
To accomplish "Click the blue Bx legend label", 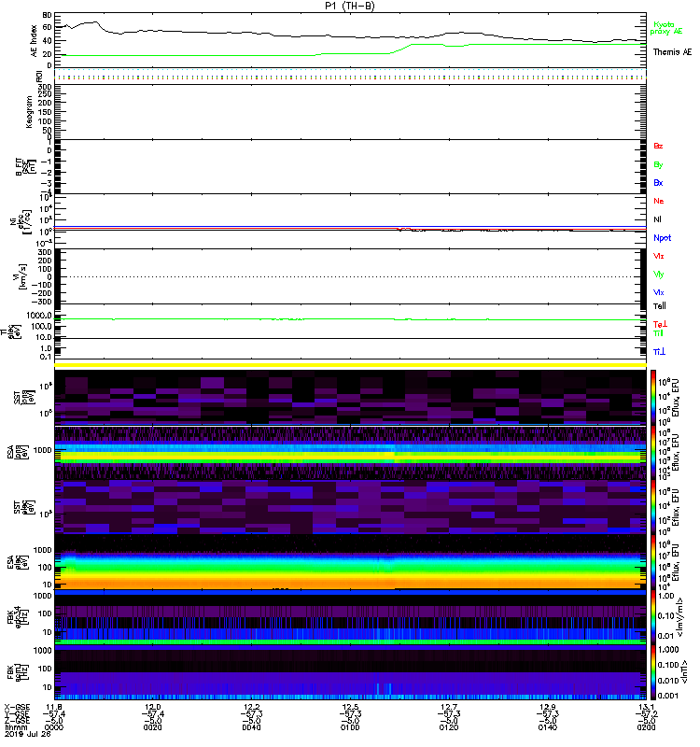I will 658,182.
